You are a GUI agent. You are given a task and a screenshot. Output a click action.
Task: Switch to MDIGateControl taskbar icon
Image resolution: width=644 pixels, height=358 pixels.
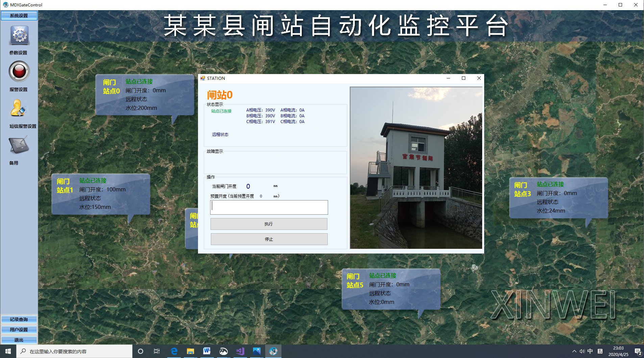point(273,351)
